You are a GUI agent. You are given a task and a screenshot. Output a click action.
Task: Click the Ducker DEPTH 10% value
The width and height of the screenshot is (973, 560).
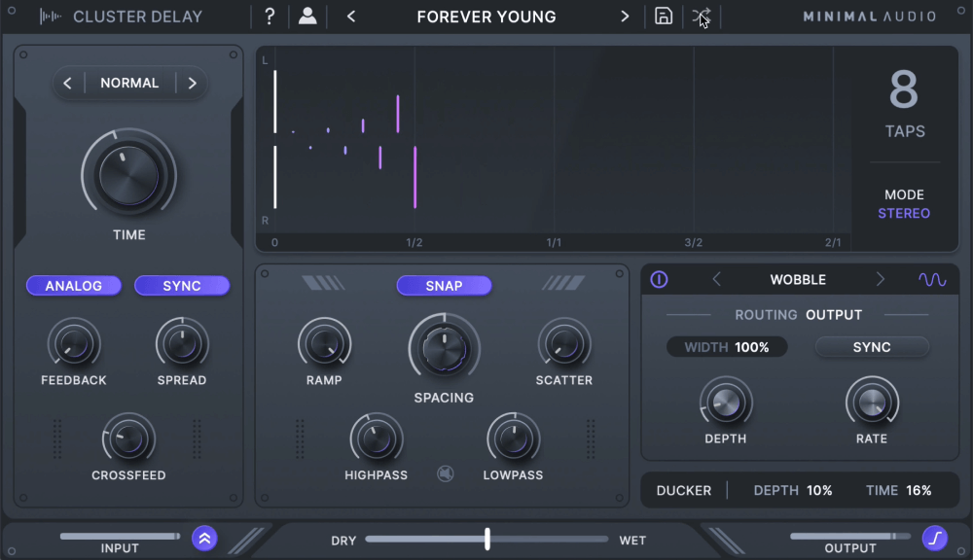tap(819, 491)
